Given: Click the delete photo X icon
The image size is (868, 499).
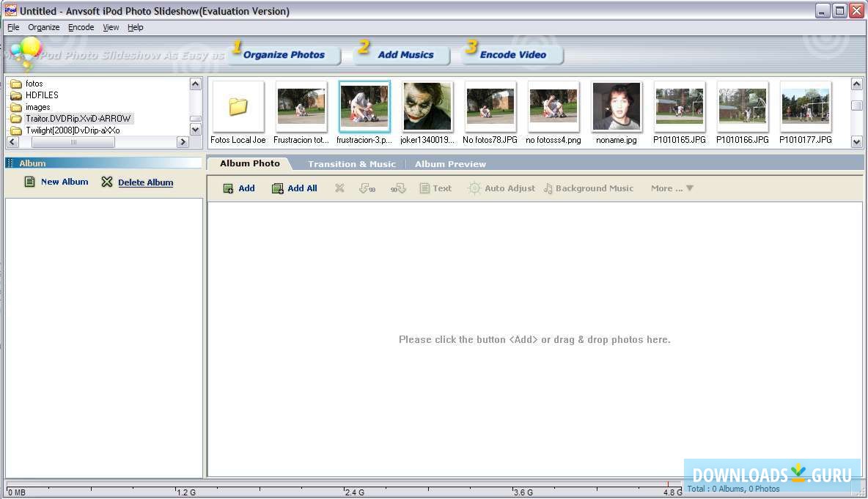Looking at the screenshot, I should 339,188.
